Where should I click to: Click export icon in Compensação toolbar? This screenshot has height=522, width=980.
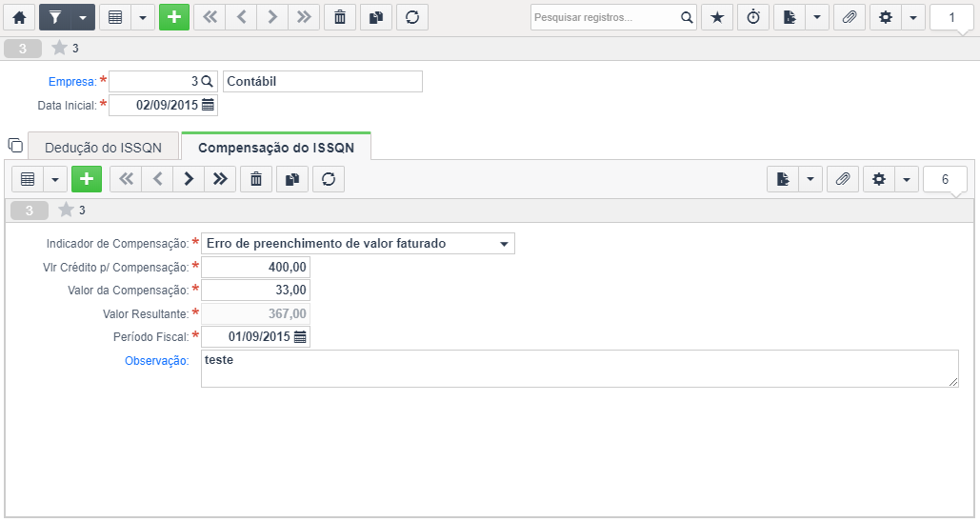(783, 179)
